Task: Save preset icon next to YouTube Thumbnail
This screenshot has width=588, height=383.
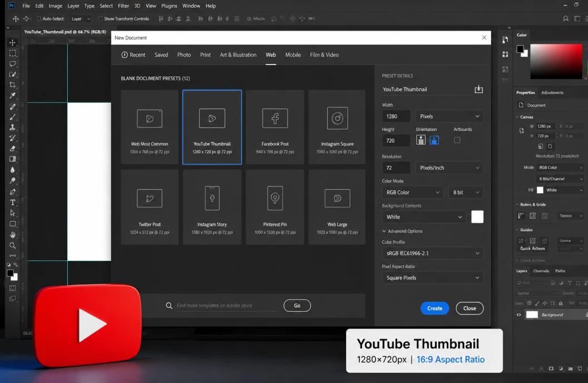Action: [x=478, y=89]
